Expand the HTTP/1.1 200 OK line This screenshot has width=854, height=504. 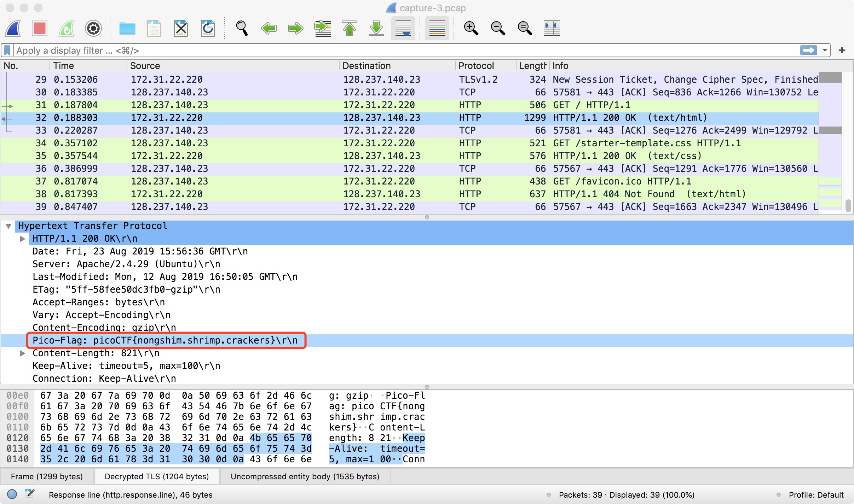(23, 239)
